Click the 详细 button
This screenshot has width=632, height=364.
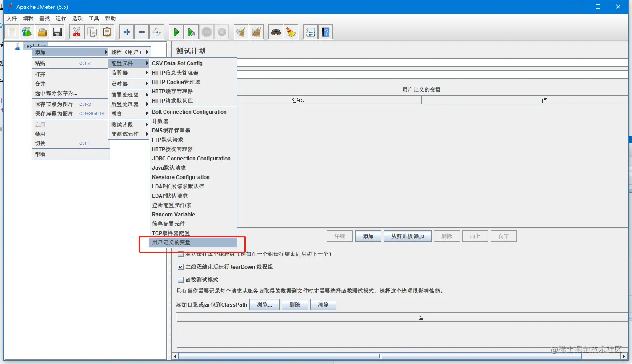(340, 236)
